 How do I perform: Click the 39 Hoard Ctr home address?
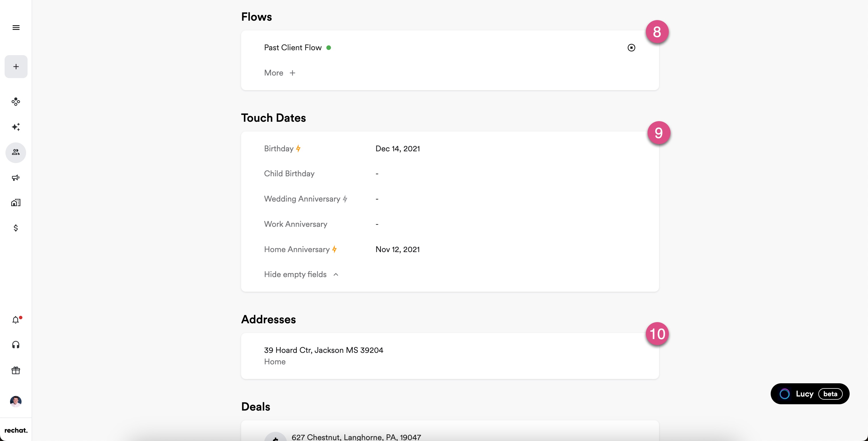pos(323,350)
